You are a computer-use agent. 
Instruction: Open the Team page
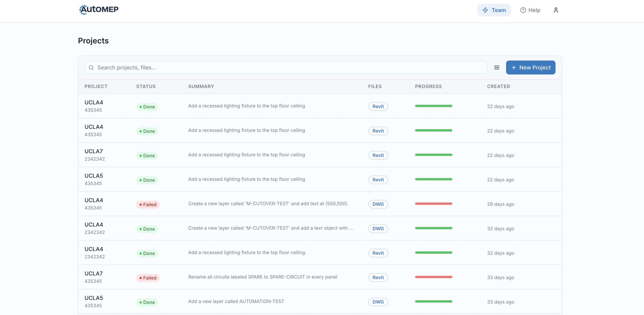point(494,10)
